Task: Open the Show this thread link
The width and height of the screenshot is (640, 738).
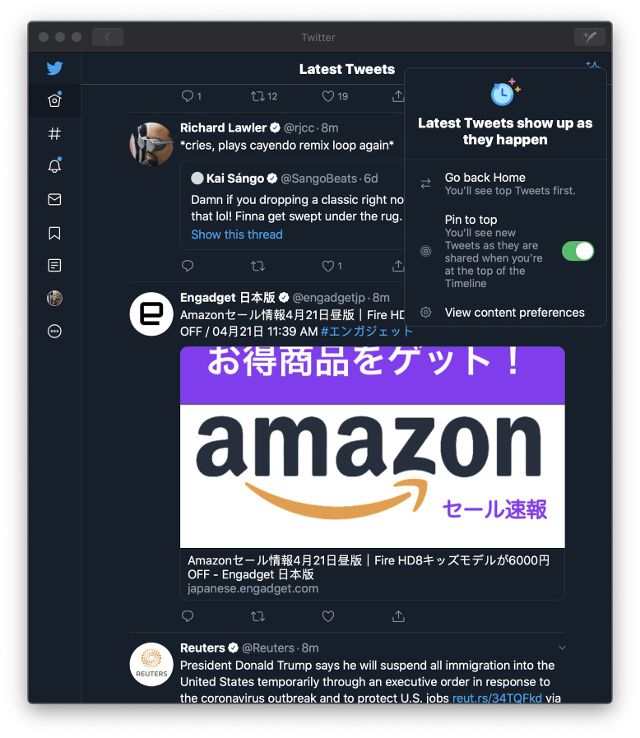Action: [x=237, y=234]
